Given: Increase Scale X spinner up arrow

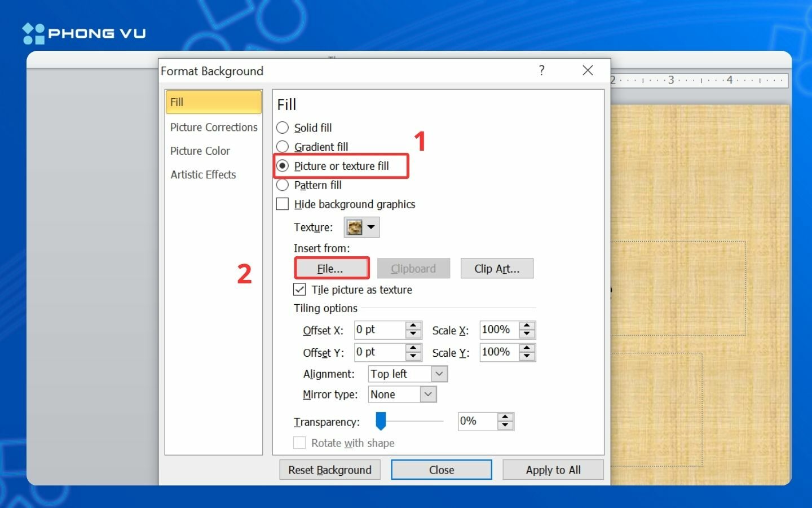Looking at the screenshot, I should point(527,326).
